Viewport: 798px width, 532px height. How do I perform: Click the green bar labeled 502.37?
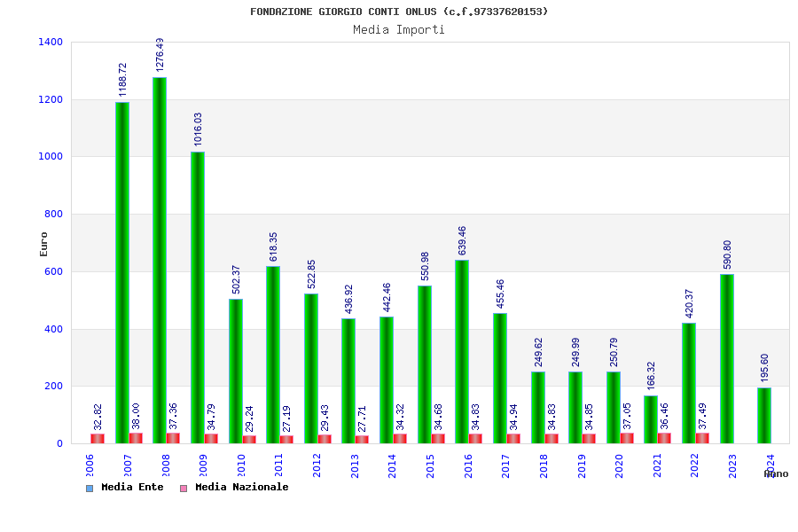coord(236,372)
